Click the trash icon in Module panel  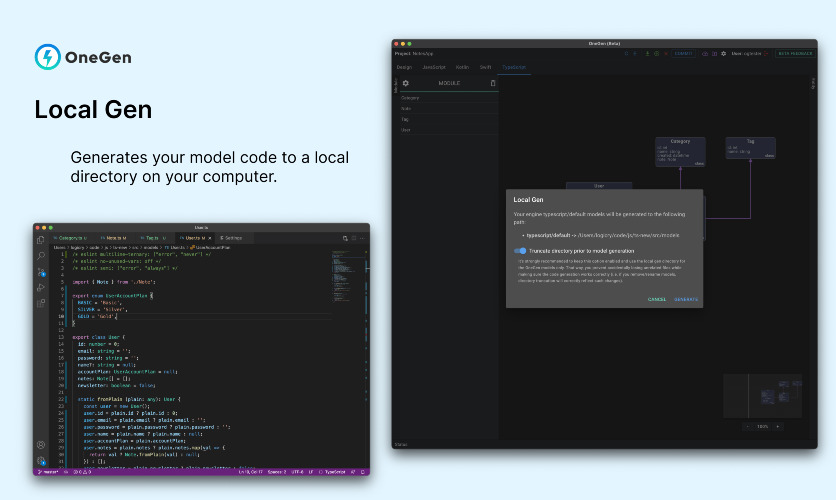click(492, 83)
